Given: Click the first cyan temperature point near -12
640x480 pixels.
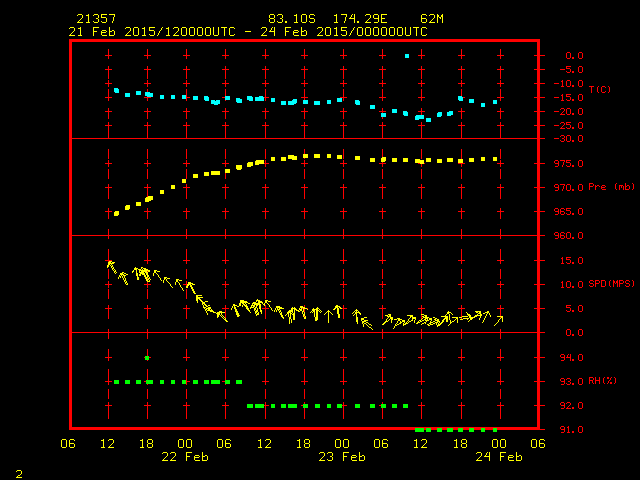Looking at the screenshot, I should pyautogui.click(x=116, y=90).
